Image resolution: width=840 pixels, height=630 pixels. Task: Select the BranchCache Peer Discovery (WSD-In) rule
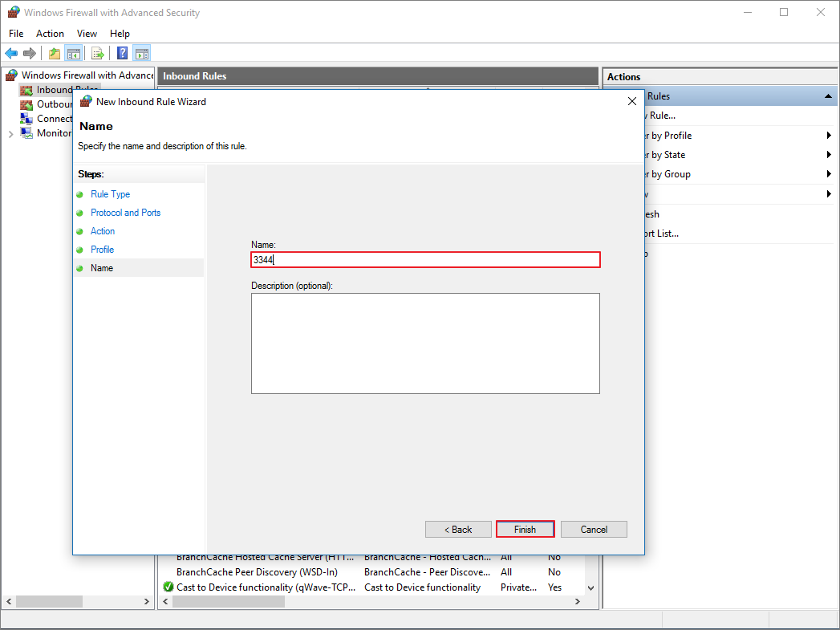click(x=258, y=572)
